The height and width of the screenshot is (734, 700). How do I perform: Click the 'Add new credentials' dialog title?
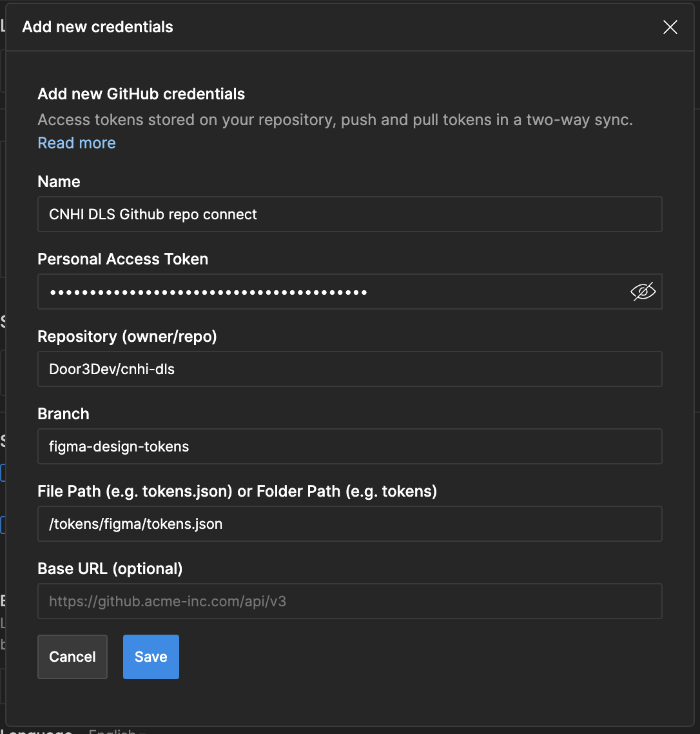[x=98, y=27]
